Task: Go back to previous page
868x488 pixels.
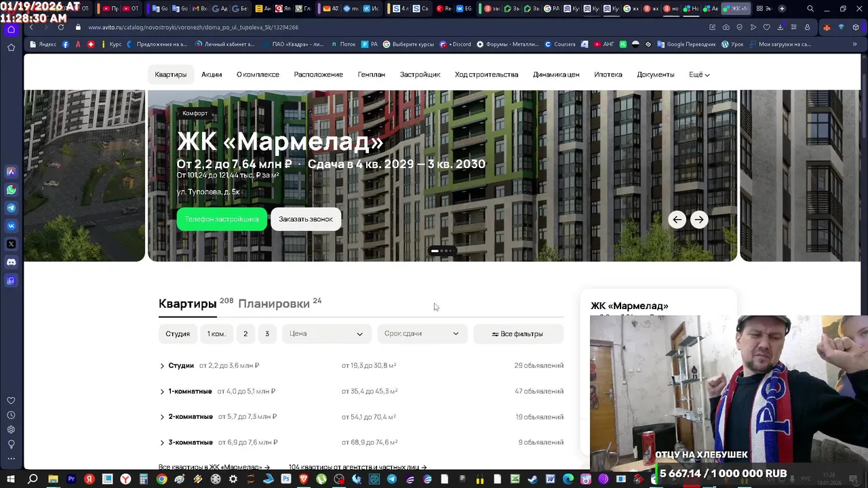Action: [x=31, y=27]
